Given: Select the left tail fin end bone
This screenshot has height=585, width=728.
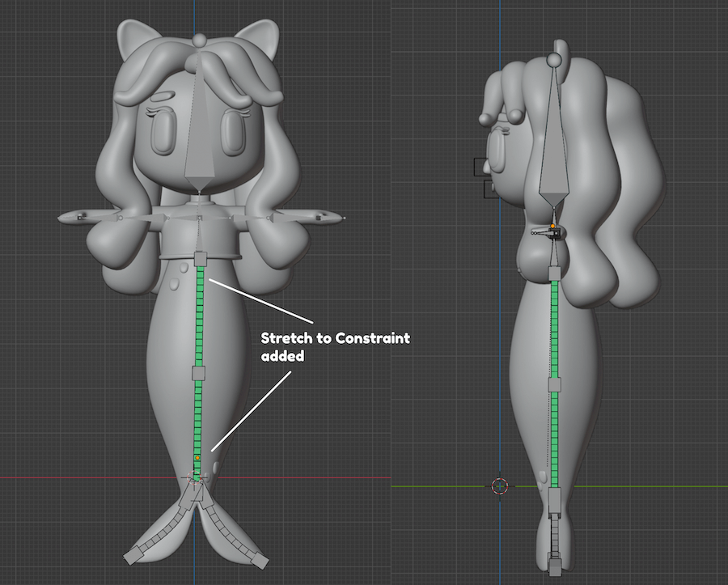Looking at the screenshot, I should coord(132,555).
